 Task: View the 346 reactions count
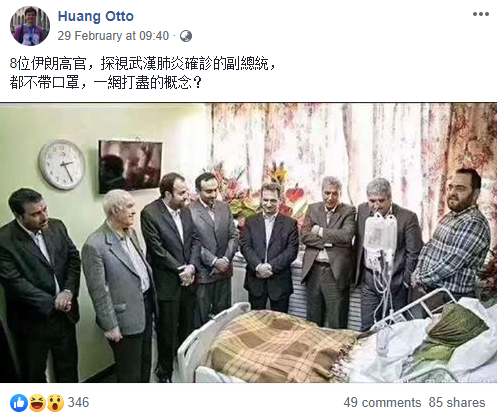78,402
